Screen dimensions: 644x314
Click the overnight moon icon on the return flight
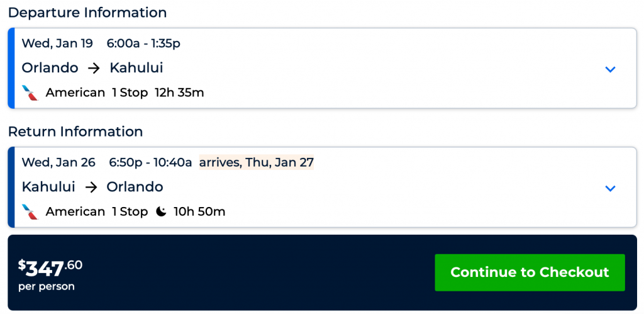pyautogui.click(x=162, y=212)
